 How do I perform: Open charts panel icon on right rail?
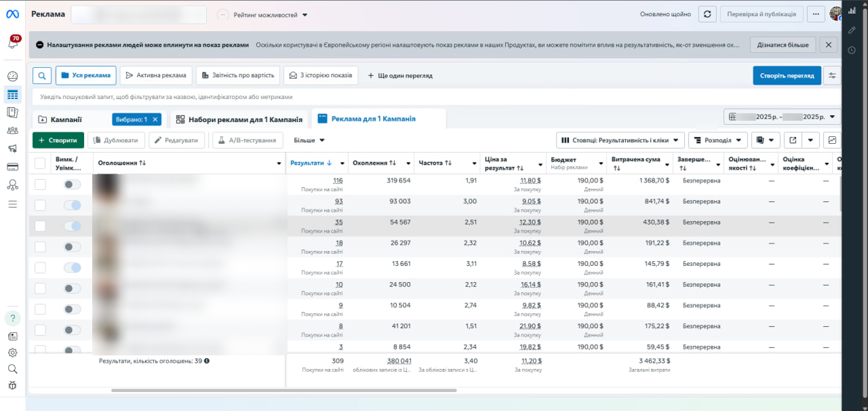pyautogui.click(x=852, y=11)
